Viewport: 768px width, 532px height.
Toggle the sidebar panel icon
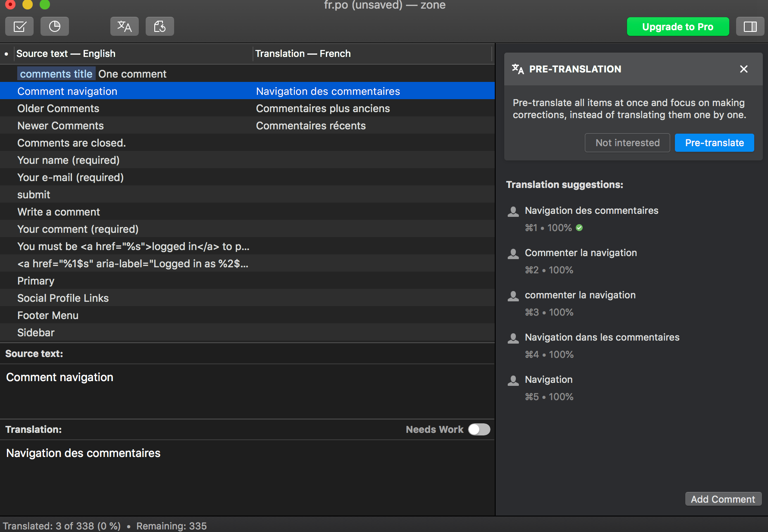pyautogui.click(x=750, y=27)
